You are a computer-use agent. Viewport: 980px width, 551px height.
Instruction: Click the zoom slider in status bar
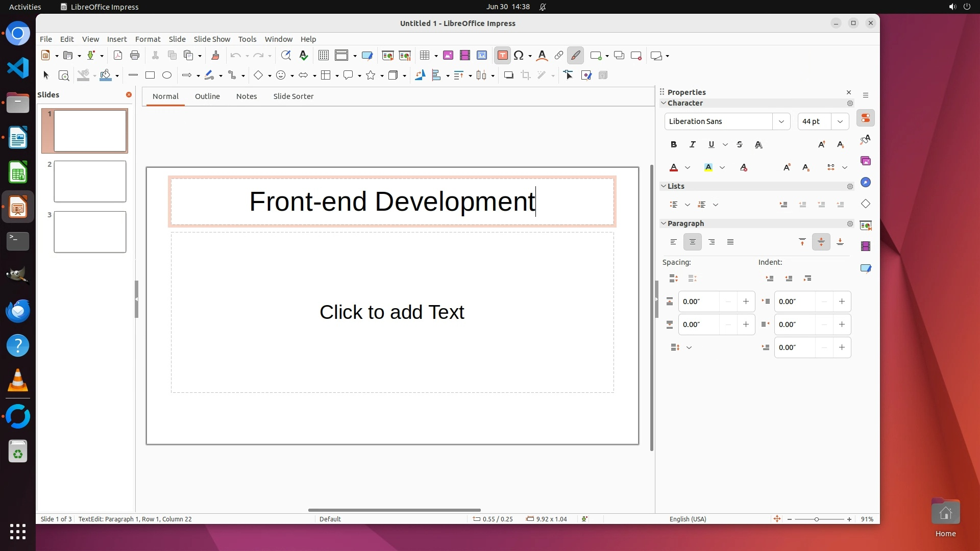pos(817,519)
